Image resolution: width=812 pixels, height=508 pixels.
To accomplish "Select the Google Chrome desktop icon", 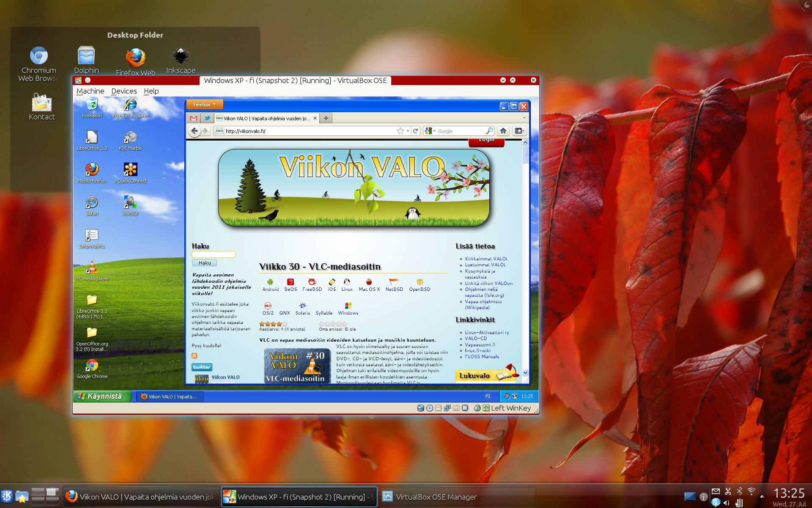I will [92, 369].
